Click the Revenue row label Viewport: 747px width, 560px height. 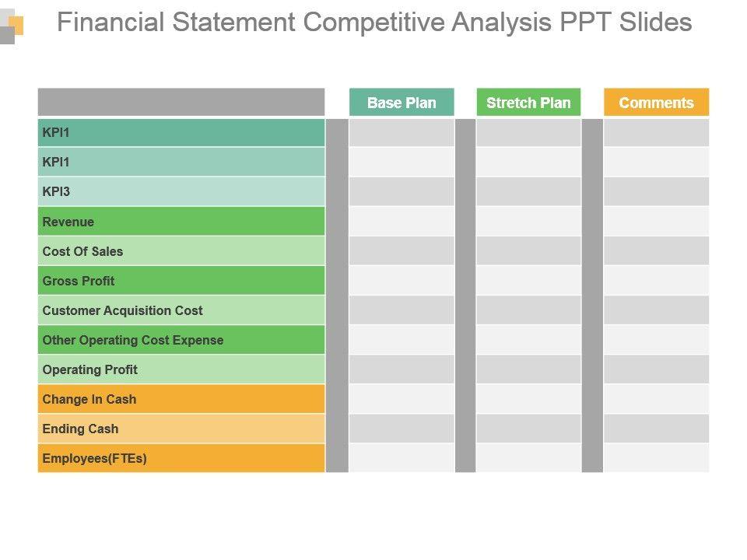coord(181,222)
